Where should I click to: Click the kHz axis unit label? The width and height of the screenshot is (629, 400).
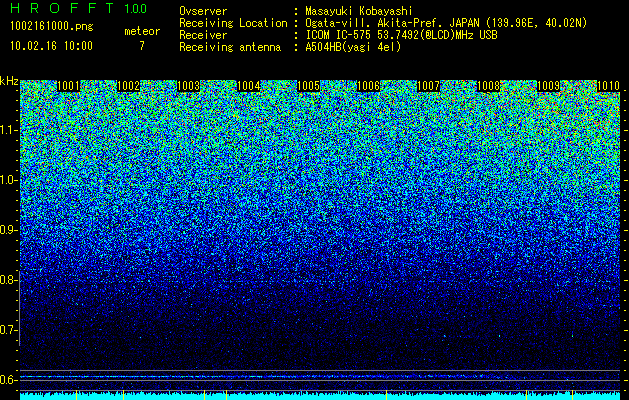pyautogui.click(x=9, y=81)
